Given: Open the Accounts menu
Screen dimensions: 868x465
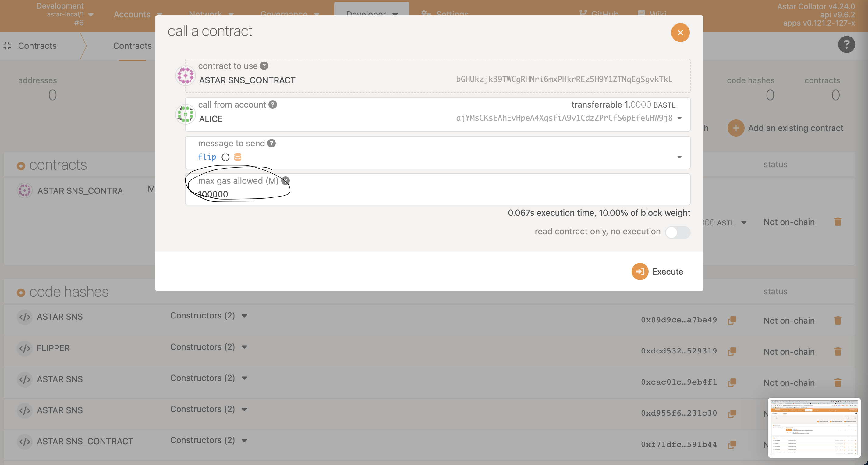Looking at the screenshot, I should pos(138,15).
